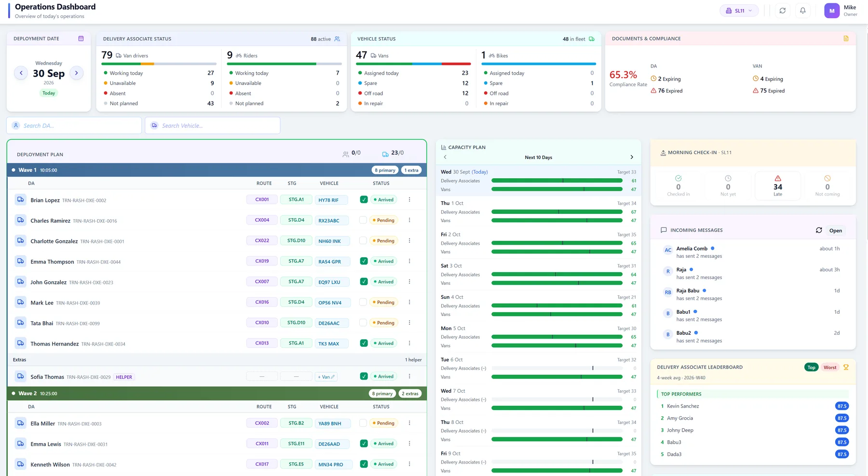Viewport: 868px width, 476px height.
Task: Collapse the Wave 1 section header
Action: tap(217, 170)
